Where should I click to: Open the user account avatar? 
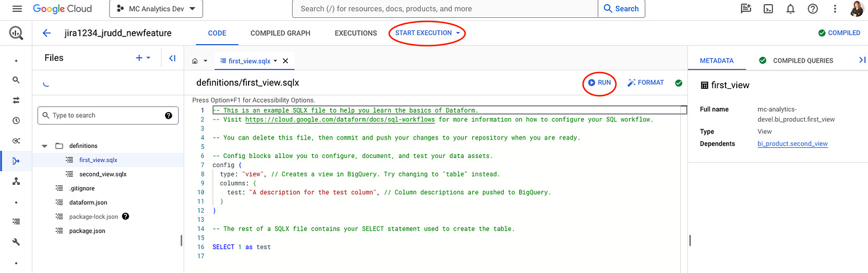[x=856, y=9]
